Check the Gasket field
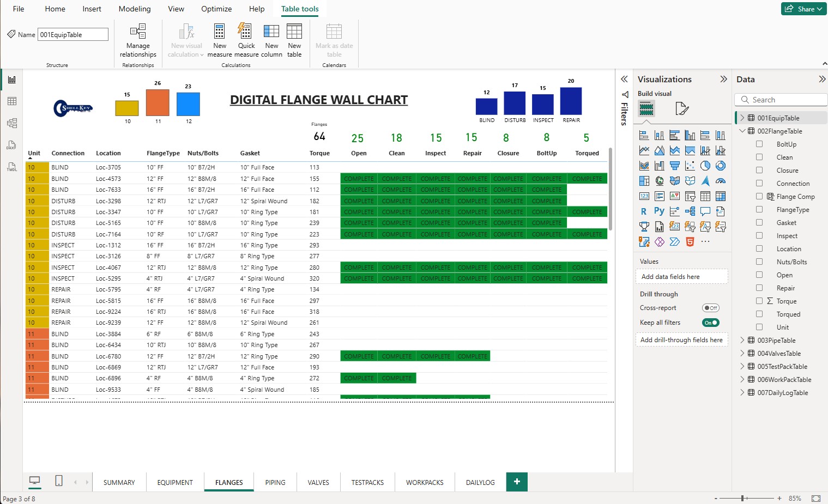828x504 pixels. 759,222
